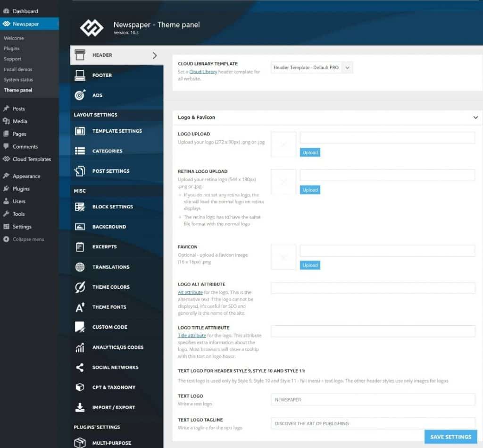483x448 pixels.
Task: Click the Header tab arrow chevron
Action: click(155, 55)
